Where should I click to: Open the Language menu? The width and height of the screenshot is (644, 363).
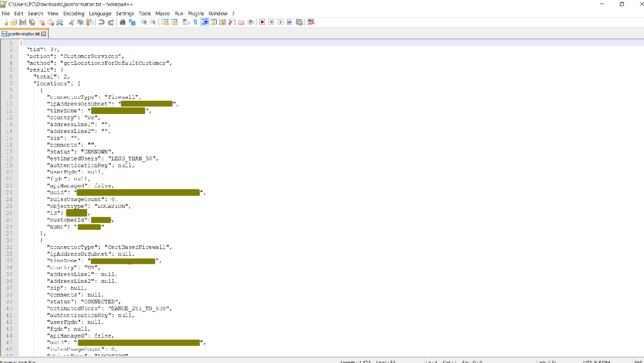click(x=100, y=14)
